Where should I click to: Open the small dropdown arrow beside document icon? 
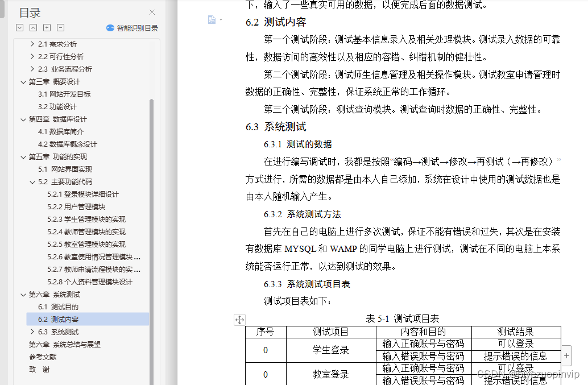[x=221, y=19]
